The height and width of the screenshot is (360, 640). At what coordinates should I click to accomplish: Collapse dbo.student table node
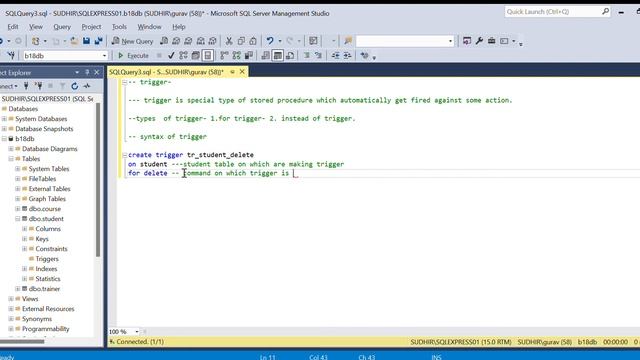point(18,219)
